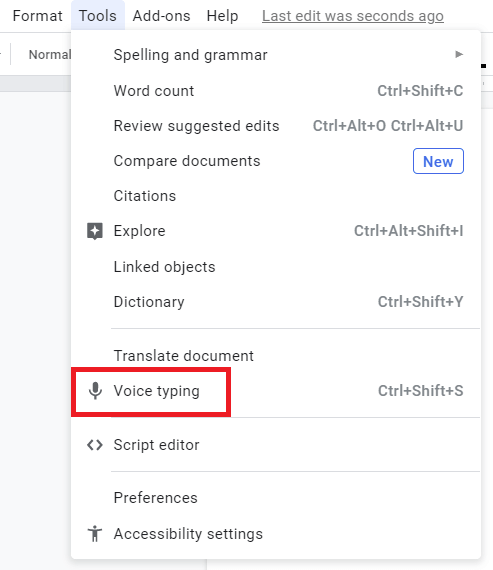The height and width of the screenshot is (570, 493).
Task: Click the Script editor code brackets icon
Action: pos(95,445)
